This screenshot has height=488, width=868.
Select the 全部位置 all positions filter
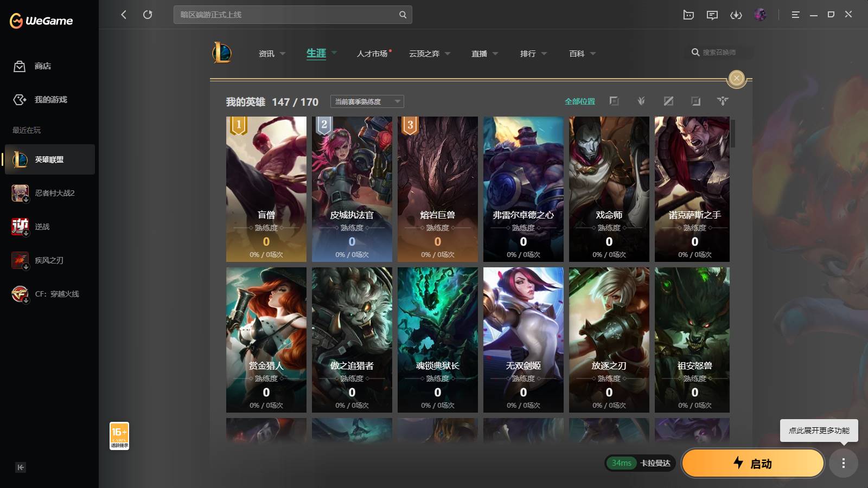tap(579, 101)
